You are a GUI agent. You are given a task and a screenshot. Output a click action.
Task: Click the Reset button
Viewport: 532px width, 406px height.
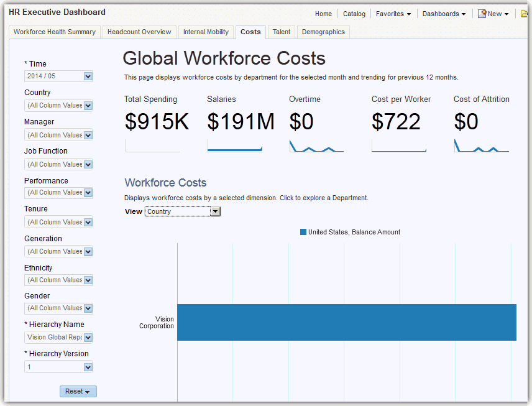[78, 391]
